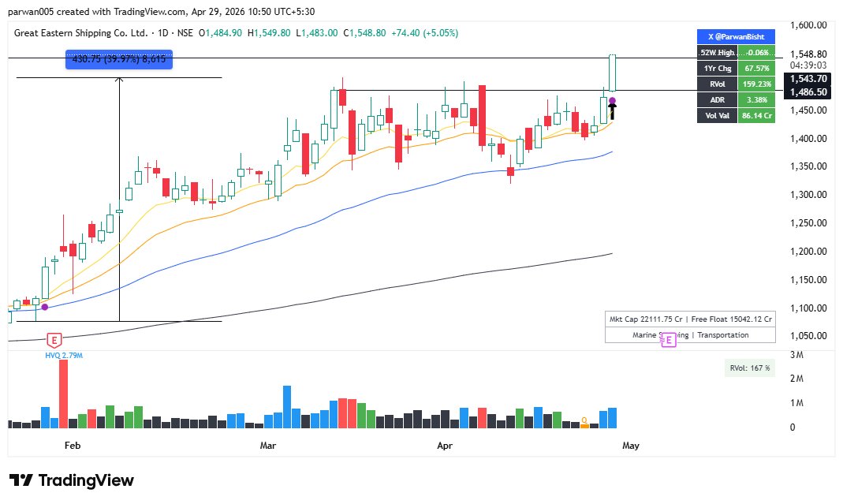Click the HVQ 2.79M label
Image resolution: width=843 pixels, height=504 pixels.
point(64,356)
